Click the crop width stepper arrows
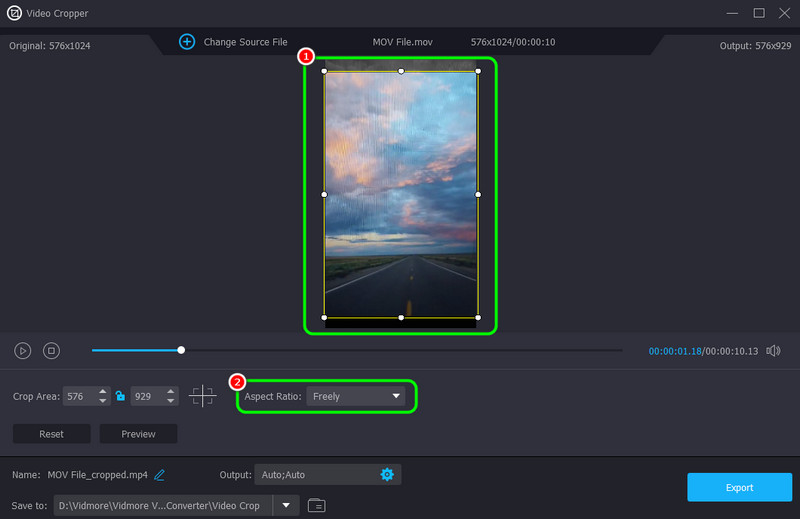Viewport: 800px width, 519px height. pyautogui.click(x=103, y=396)
